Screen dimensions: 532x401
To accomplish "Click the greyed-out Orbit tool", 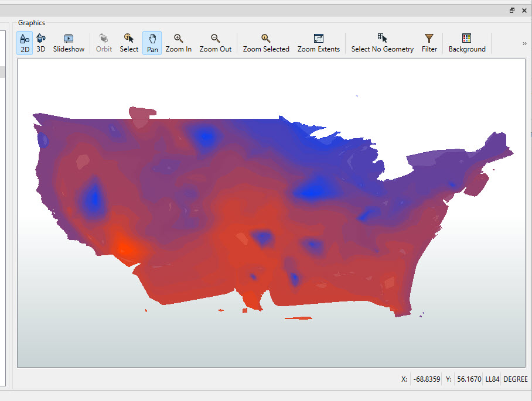I will coord(104,43).
